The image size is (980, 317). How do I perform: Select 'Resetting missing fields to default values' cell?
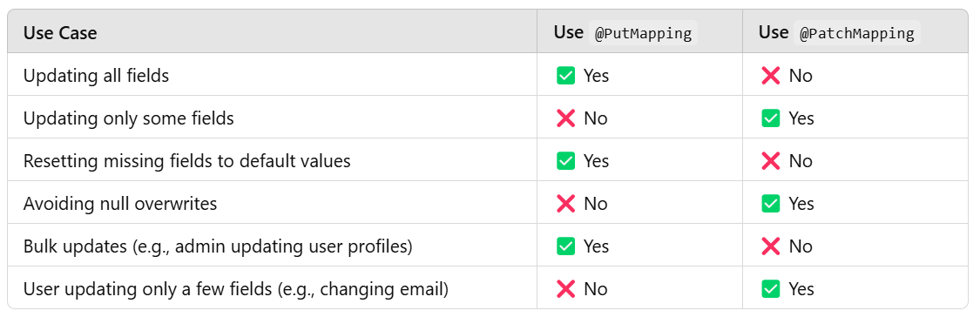pyautogui.click(x=187, y=161)
